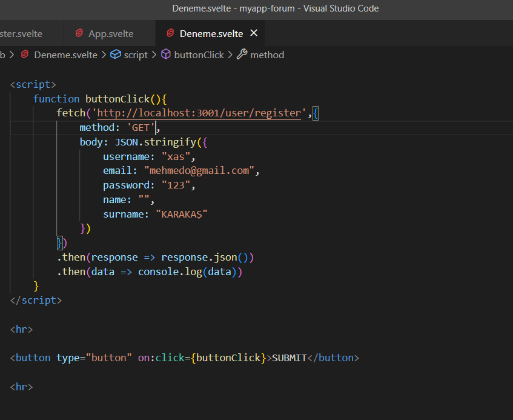Click the email value "mehmedo@gmail.com"
The width and height of the screenshot is (513, 420).
(x=199, y=170)
